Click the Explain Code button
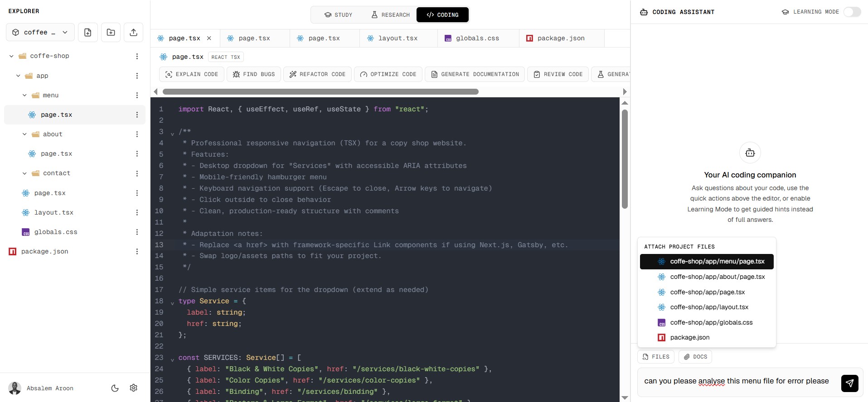868x402 pixels. coord(192,74)
